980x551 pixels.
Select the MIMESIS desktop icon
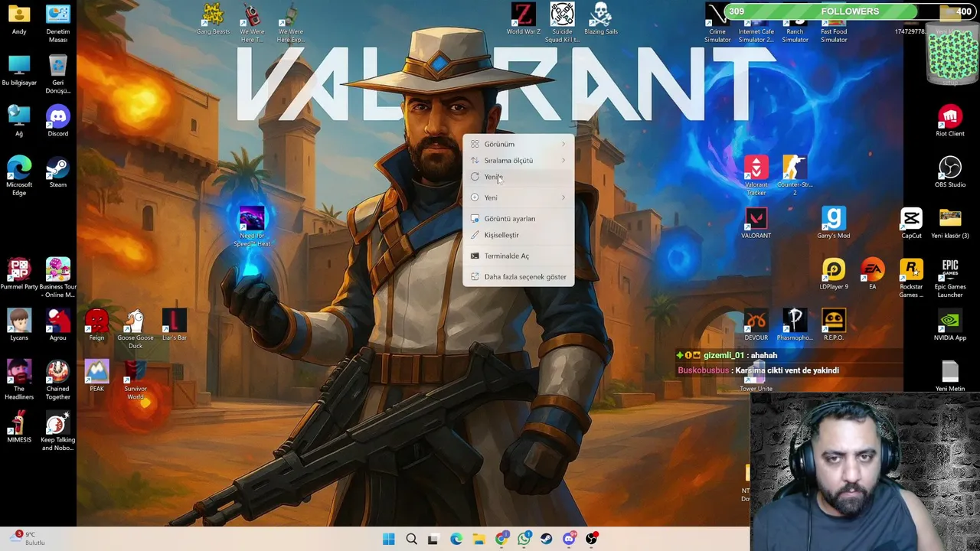pos(19,428)
